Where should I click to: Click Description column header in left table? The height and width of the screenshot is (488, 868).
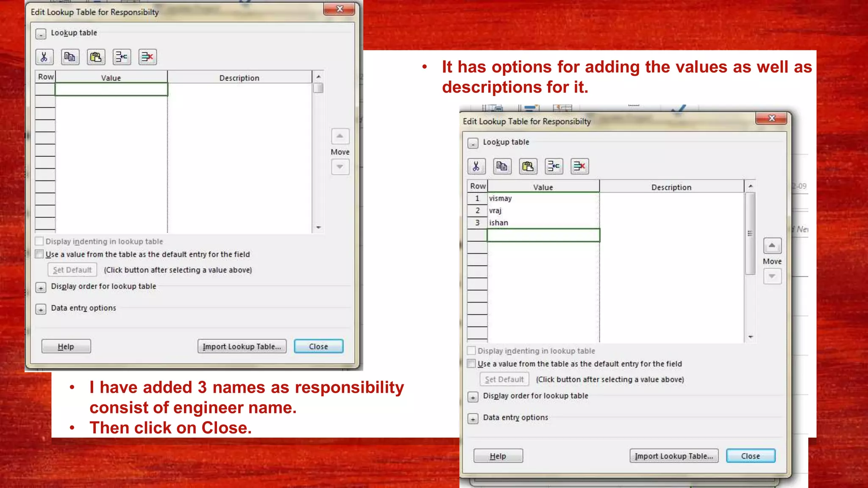239,78
